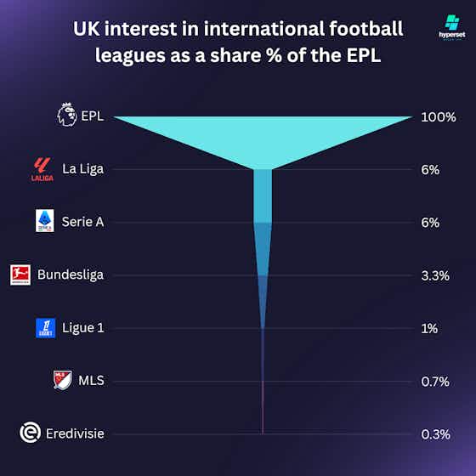The image size is (476, 476).
Task: Select the Eredivisie text label
Action: point(75,433)
